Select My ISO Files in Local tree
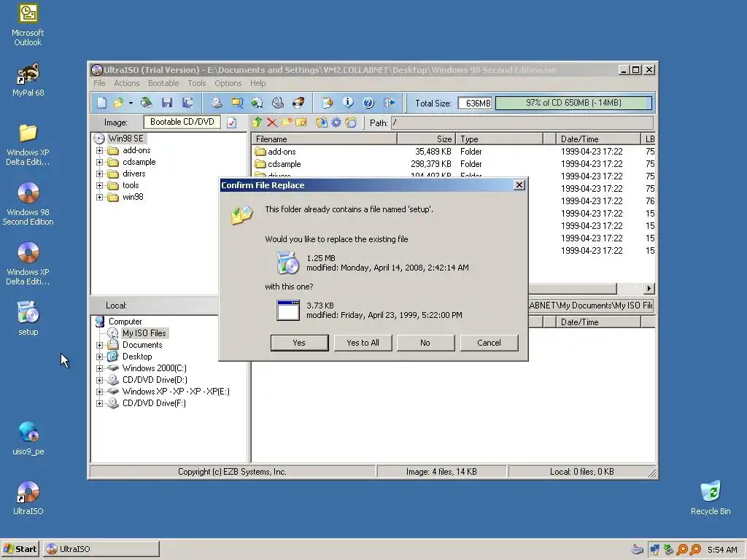The height and width of the screenshot is (560, 747). tap(144, 333)
